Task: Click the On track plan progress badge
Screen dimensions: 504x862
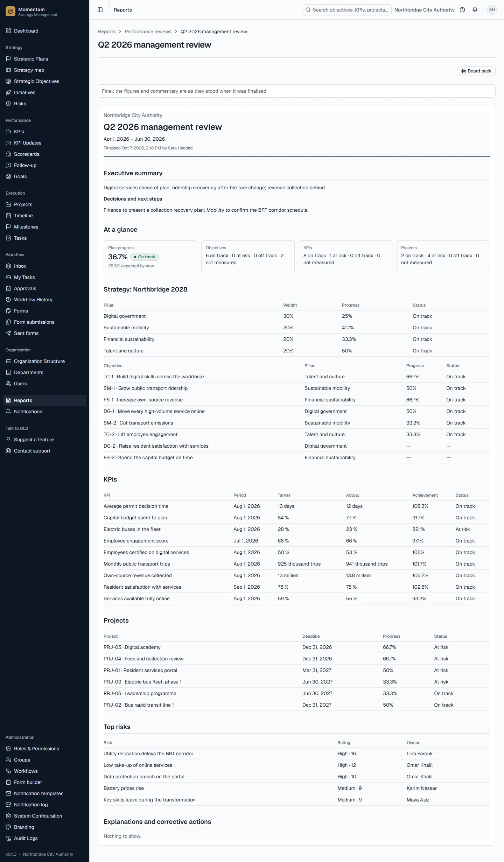Action: pyautogui.click(x=145, y=257)
